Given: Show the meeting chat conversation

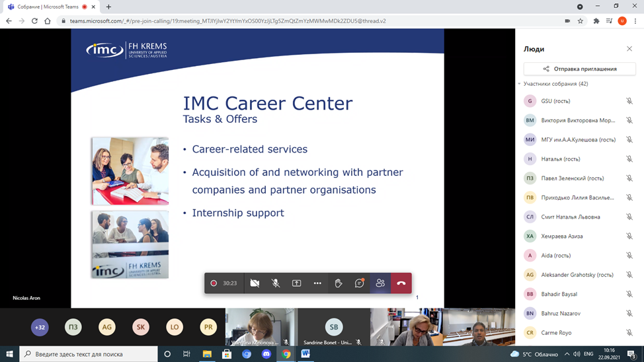Looking at the screenshot, I should pos(360,283).
